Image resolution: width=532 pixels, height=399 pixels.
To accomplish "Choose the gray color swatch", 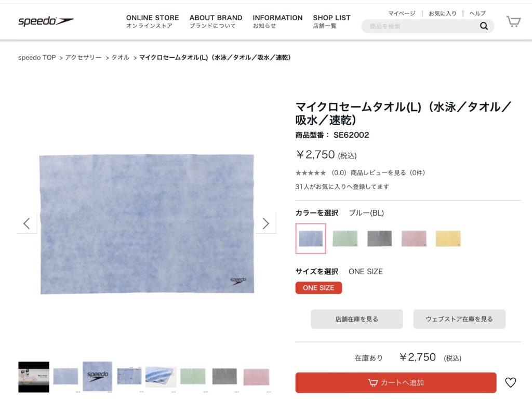I will point(379,238).
